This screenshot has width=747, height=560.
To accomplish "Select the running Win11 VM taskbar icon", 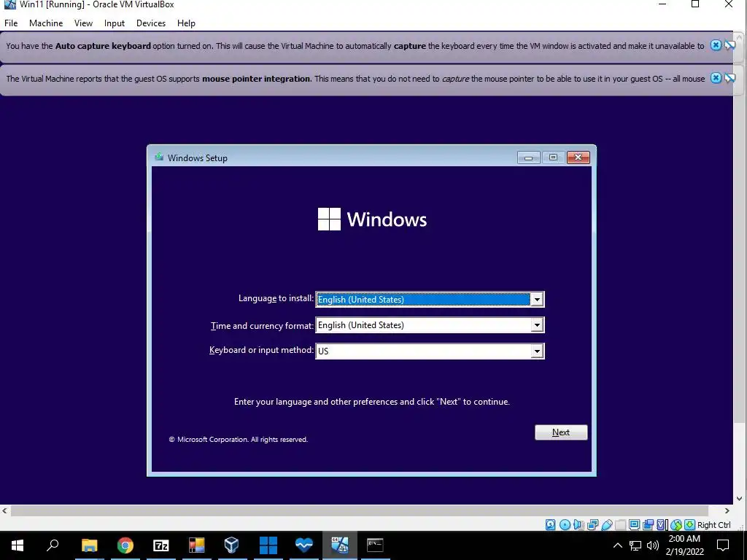I will (340, 545).
